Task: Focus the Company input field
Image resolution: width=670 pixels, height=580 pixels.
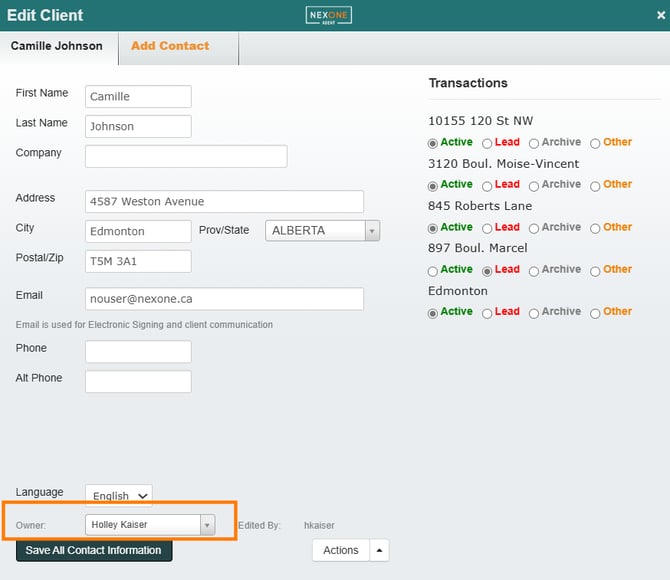Action: 186,156
